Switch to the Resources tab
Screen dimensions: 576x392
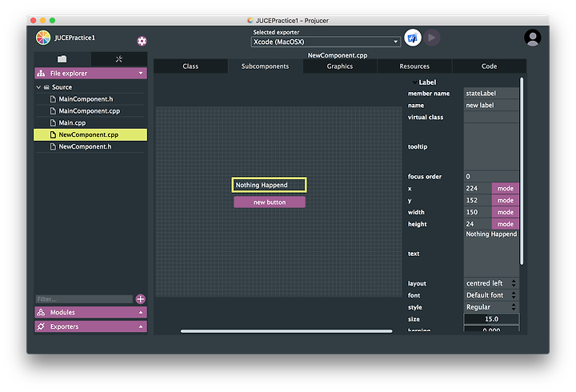tap(414, 66)
